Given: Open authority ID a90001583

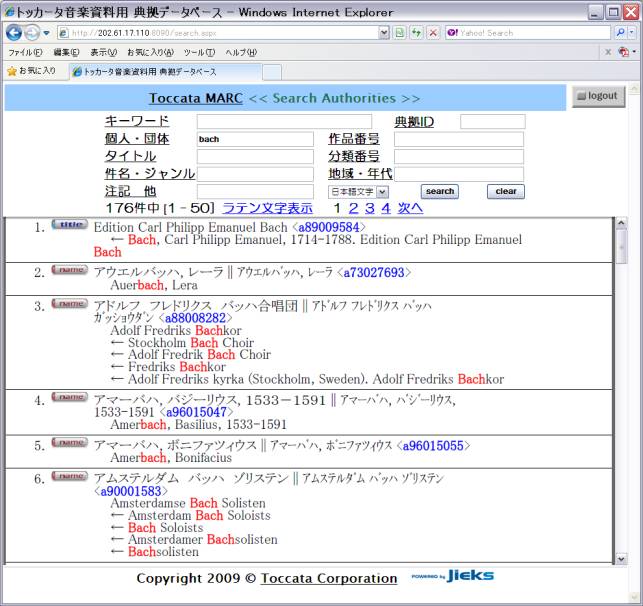Looking at the screenshot, I should pyautogui.click(x=131, y=491).
